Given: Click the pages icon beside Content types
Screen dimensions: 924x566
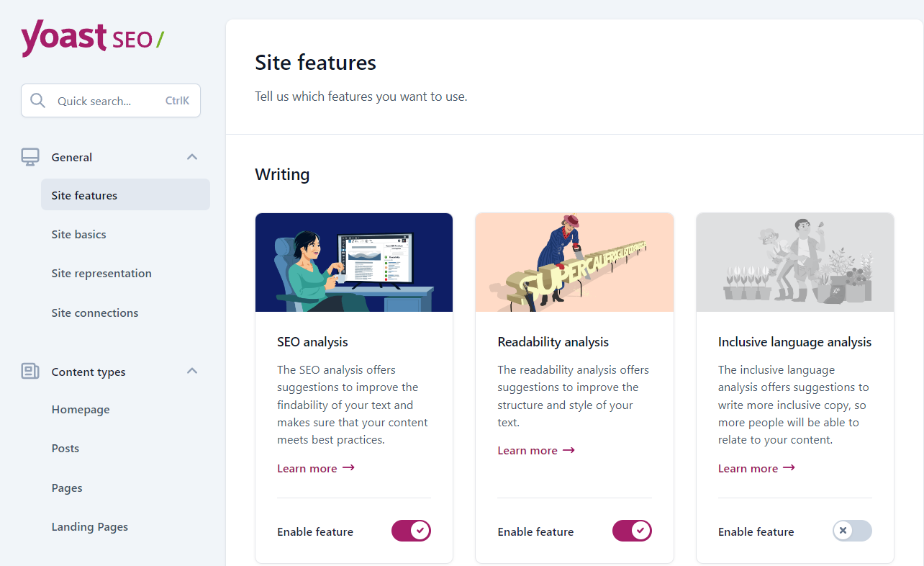Looking at the screenshot, I should (30, 371).
